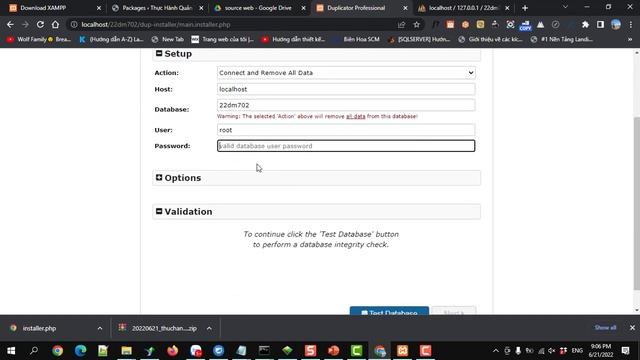
Task: Open Windows taskbar search
Action: 34,351
